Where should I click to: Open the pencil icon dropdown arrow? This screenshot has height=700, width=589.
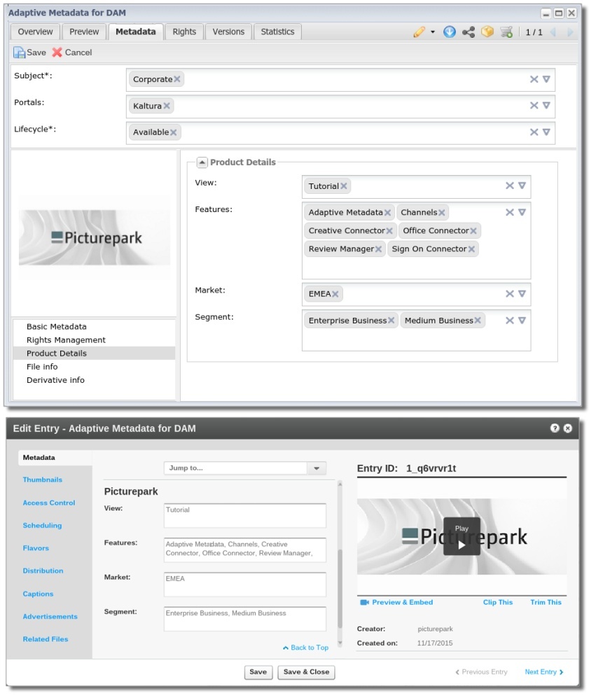[x=433, y=32]
